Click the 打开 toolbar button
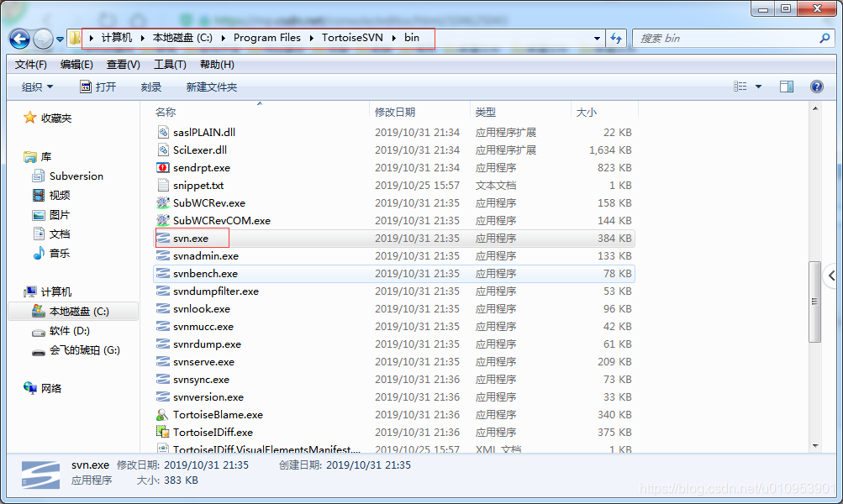The height and width of the screenshot is (504, 843). (97, 87)
